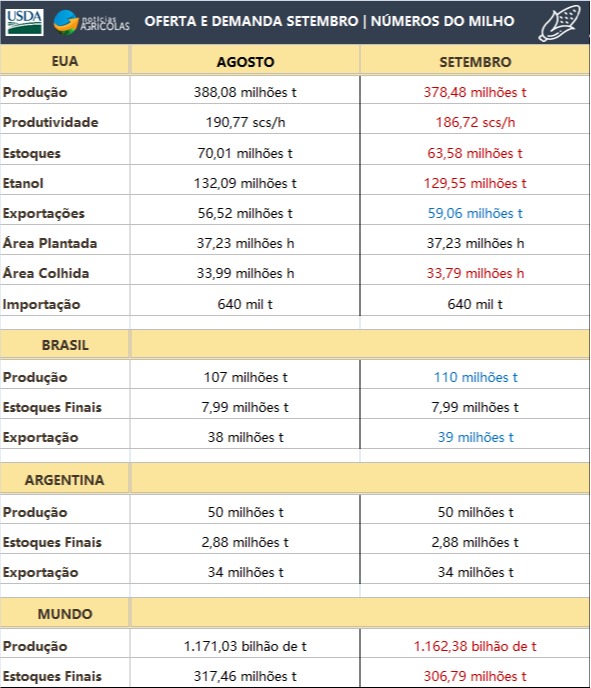Click the corn cob icon
The width and height of the screenshot is (591, 688).
coord(560,22)
